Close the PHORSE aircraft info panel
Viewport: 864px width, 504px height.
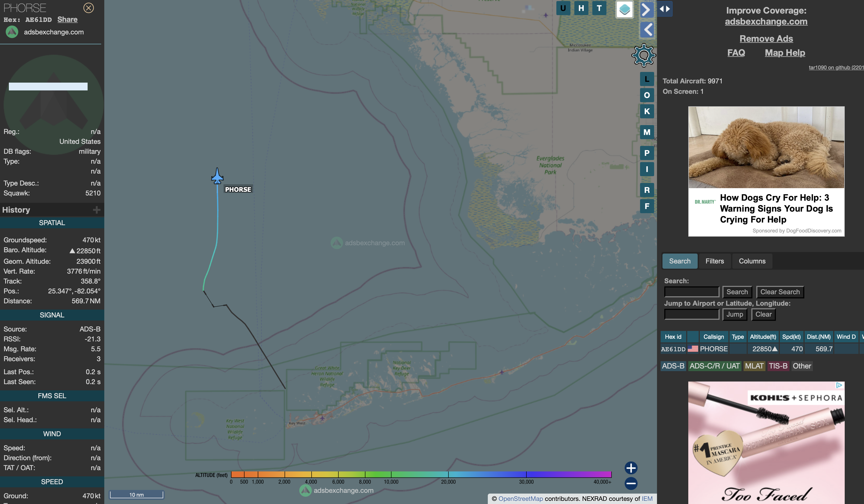click(x=88, y=8)
